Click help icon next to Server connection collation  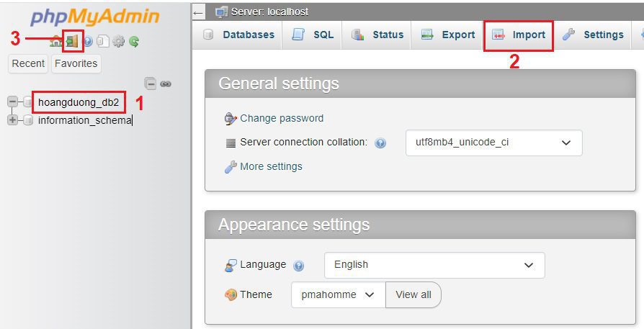(x=380, y=143)
